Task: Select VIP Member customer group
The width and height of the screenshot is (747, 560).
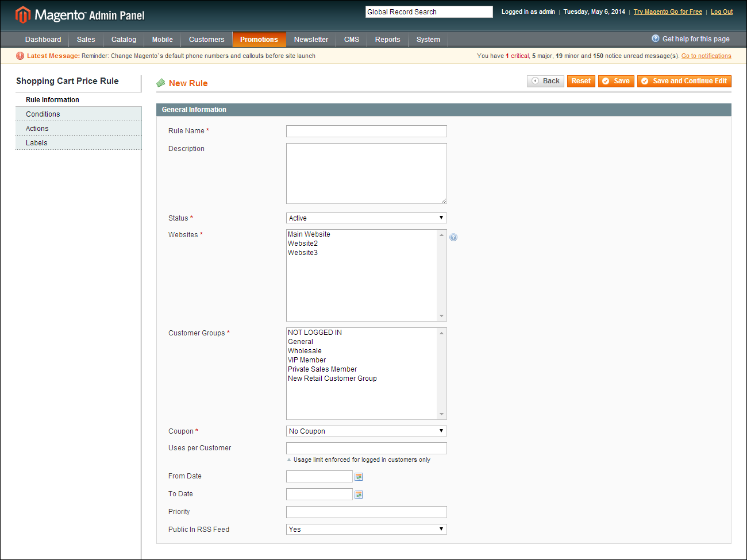Action: [362, 360]
